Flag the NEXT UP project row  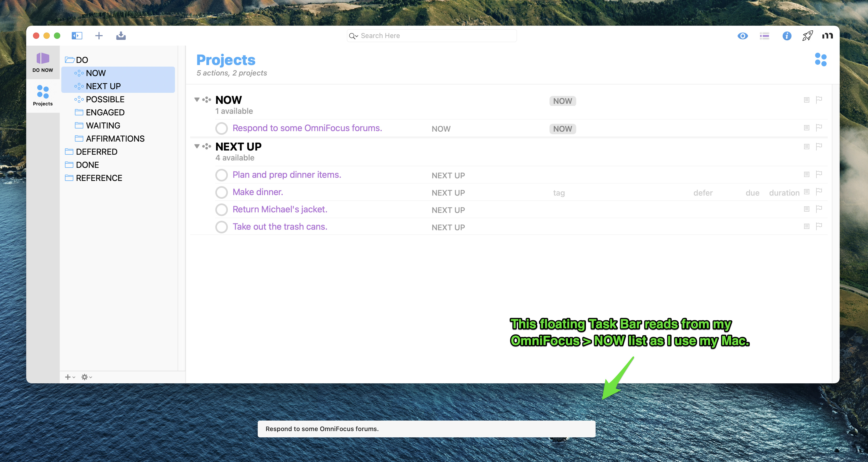coord(819,147)
